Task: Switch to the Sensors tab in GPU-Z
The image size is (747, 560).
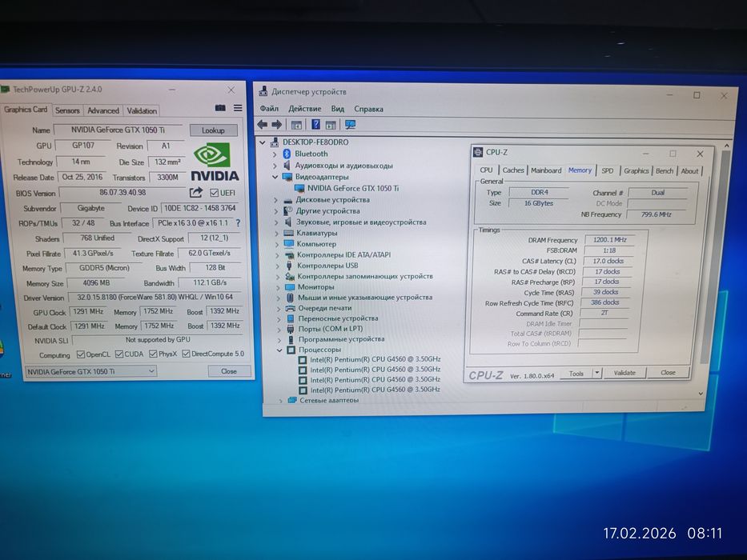Action: pyautogui.click(x=67, y=110)
